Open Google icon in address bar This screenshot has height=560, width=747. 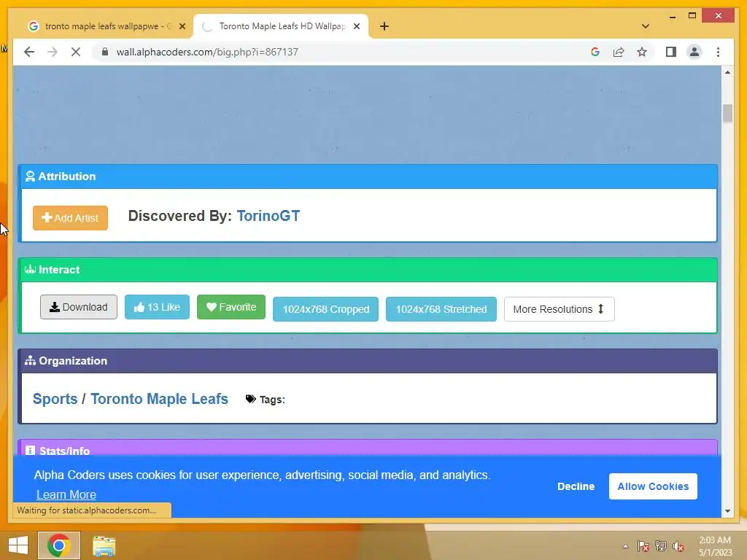coord(595,52)
